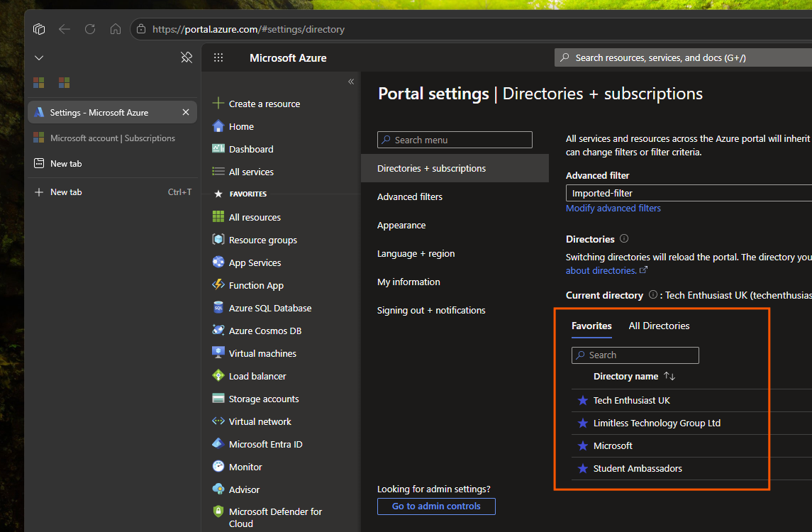Open Home from the Azure sidebar
The width and height of the screenshot is (812, 532).
241,126
